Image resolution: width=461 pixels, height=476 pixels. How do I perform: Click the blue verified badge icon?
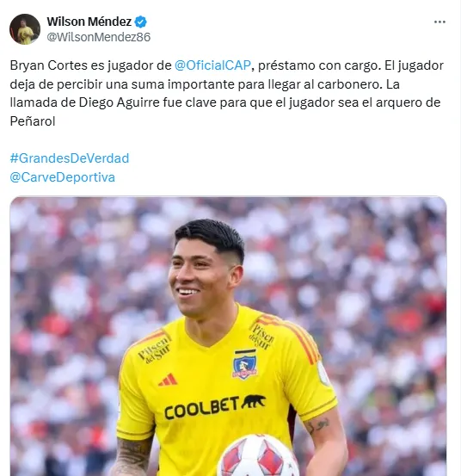coord(140,22)
